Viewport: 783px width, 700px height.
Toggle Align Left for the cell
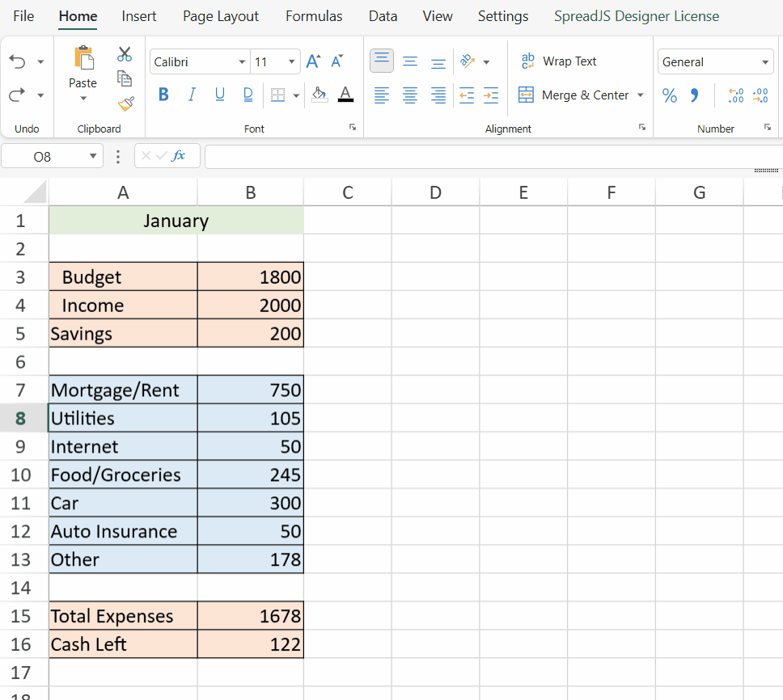[382, 95]
